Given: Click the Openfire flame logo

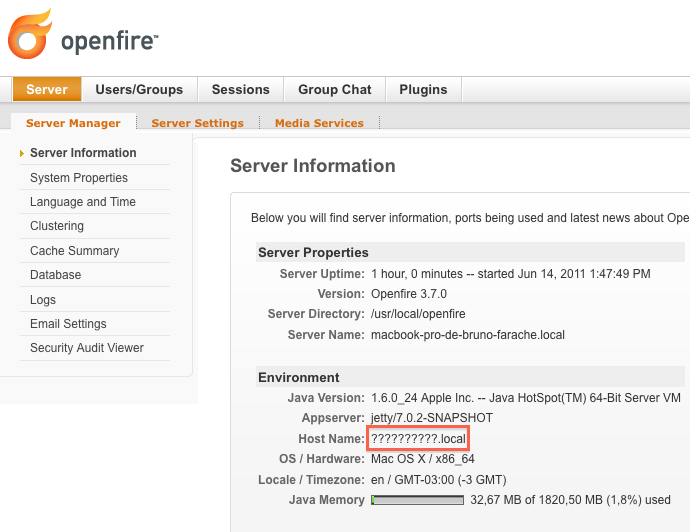Looking at the screenshot, I should [x=30, y=33].
